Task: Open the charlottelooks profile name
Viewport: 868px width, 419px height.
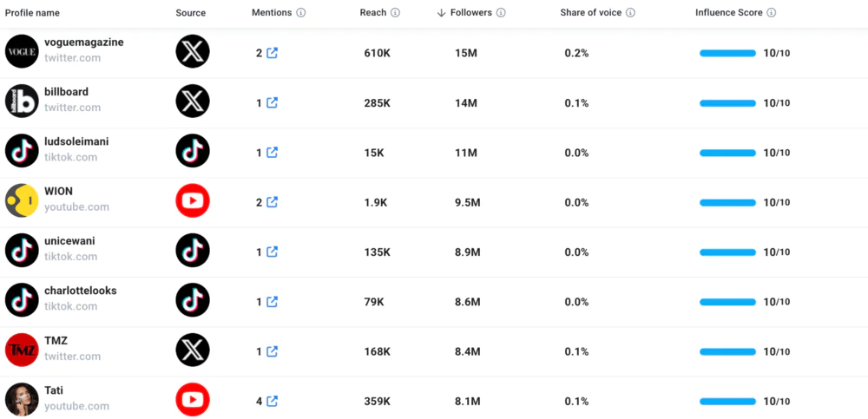Action: (80, 291)
